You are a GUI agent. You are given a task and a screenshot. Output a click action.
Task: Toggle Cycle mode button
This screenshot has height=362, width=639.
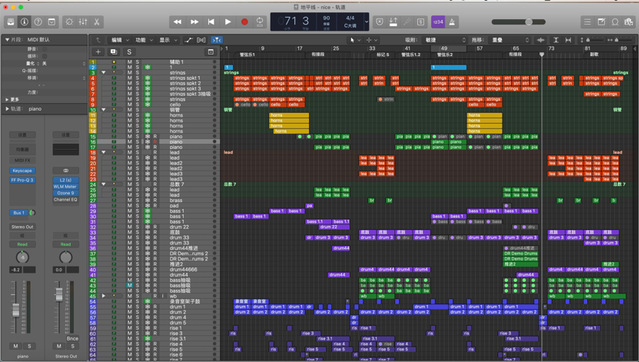tap(260, 22)
